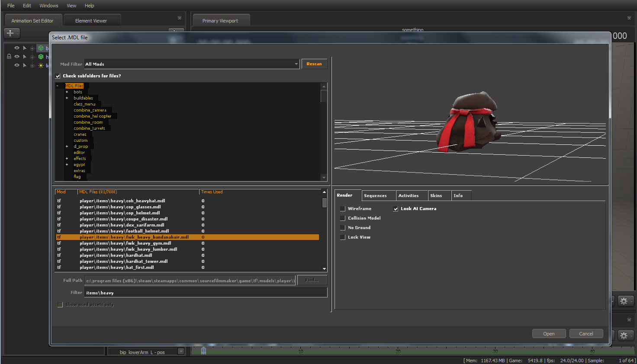Open the Windows menu
The image size is (637, 364).
pyautogui.click(x=48, y=6)
